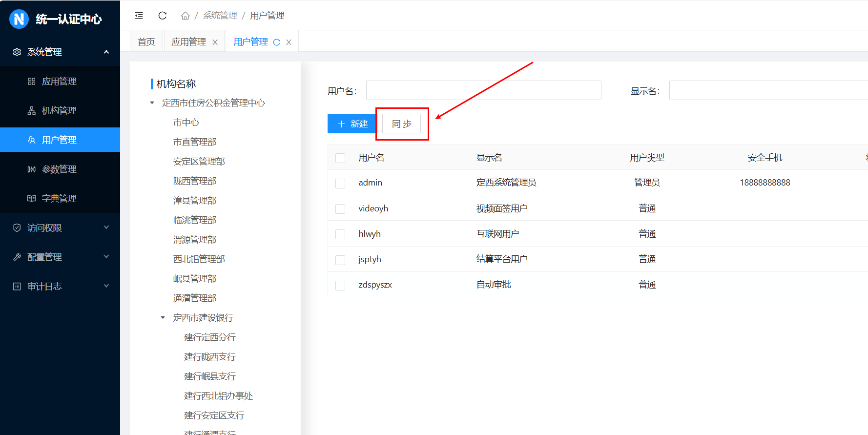Focus the 用户名 search input field
Viewport: 868px width, 435px height.
tap(483, 91)
